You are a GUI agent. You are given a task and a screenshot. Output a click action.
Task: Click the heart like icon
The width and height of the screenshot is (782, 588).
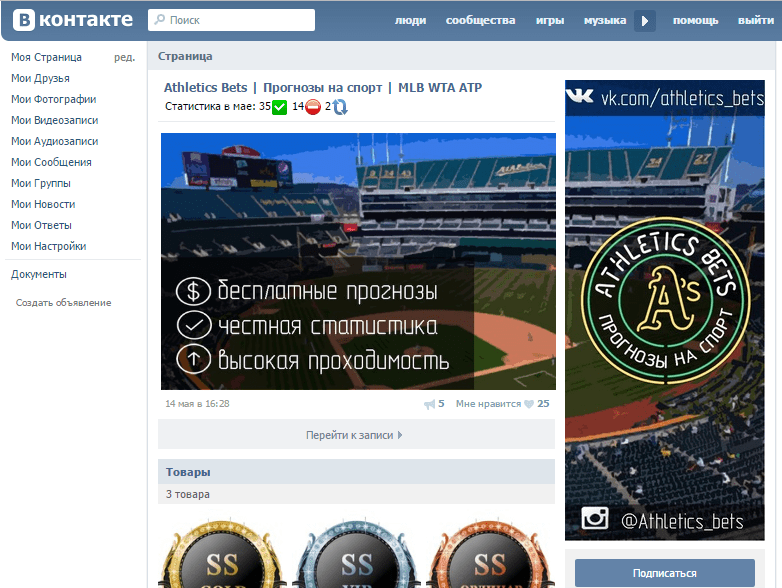tap(529, 404)
